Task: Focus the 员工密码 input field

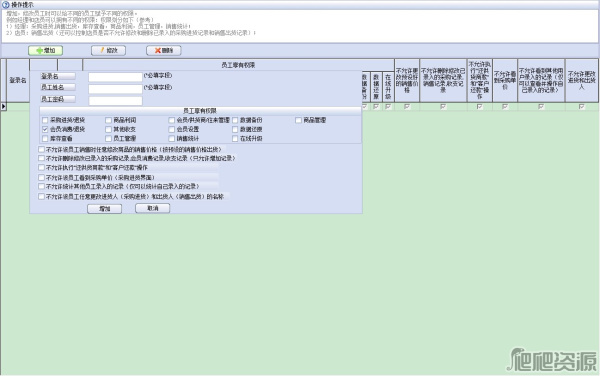Action: coord(115,101)
